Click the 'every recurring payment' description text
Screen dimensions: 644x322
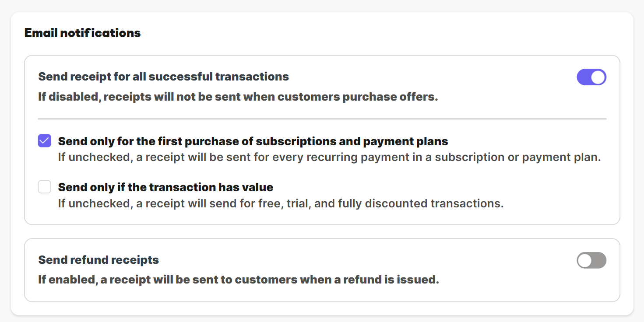[x=329, y=157]
